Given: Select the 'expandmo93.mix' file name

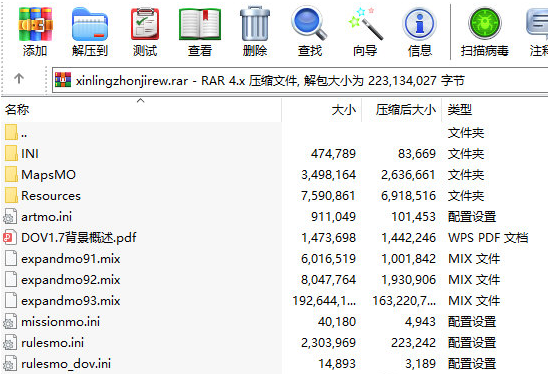Looking at the screenshot, I should [71, 301].
